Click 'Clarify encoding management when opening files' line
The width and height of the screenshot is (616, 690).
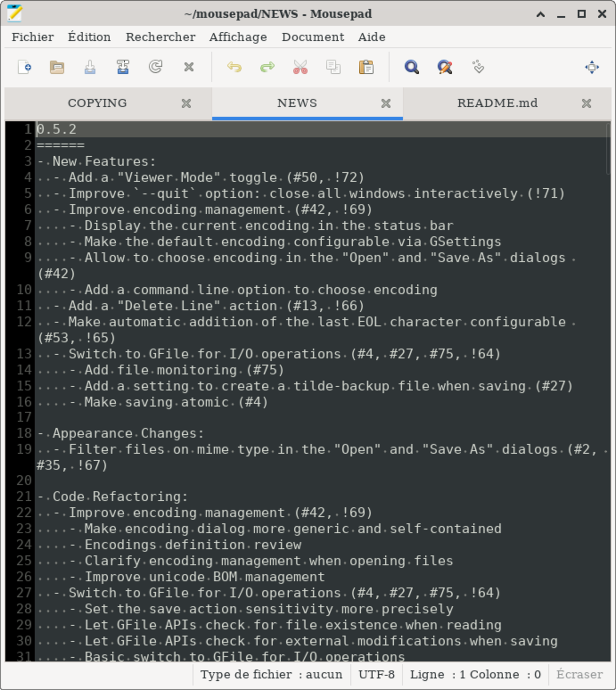tap(245, 561)
